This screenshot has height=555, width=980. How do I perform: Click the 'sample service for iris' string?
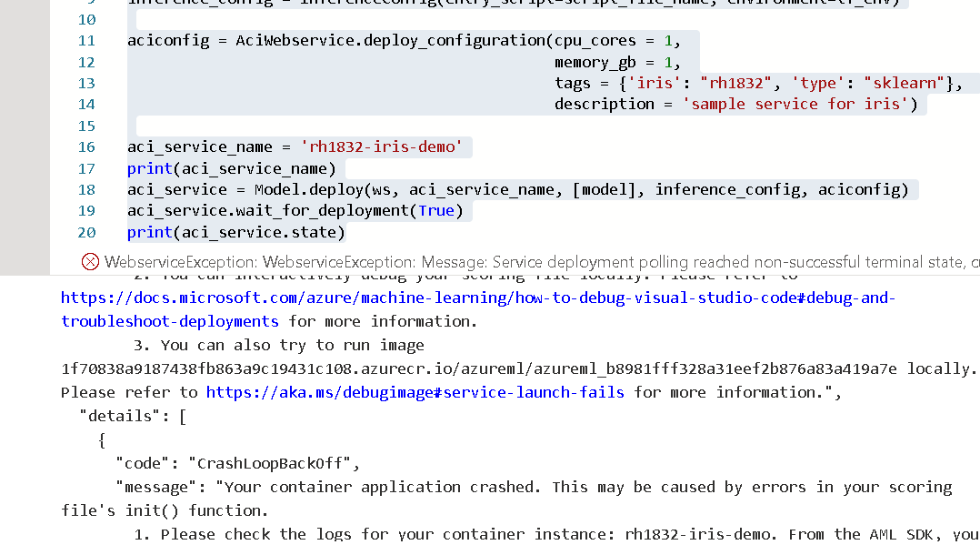(795, 105)
